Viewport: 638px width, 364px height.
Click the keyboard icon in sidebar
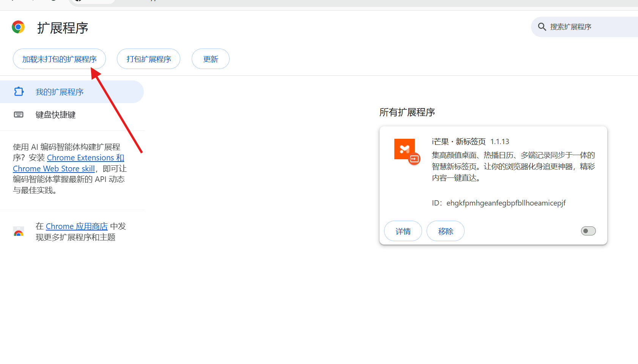pyautogui.click(x=19, y=115)
